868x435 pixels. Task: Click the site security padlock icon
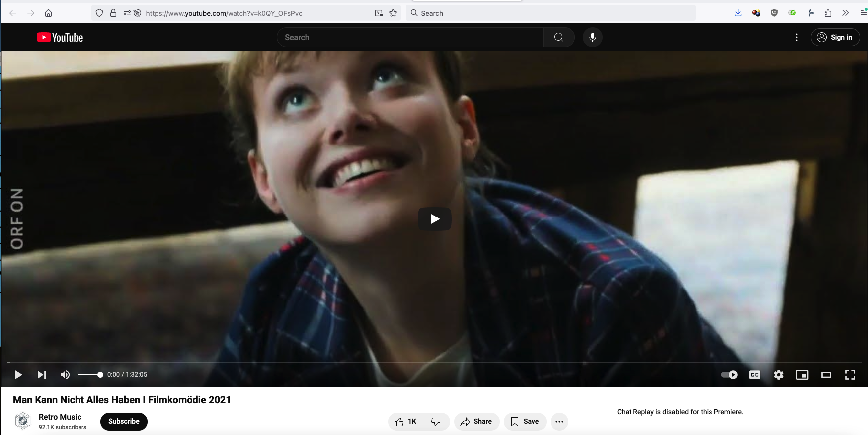(x=113, y=13)
